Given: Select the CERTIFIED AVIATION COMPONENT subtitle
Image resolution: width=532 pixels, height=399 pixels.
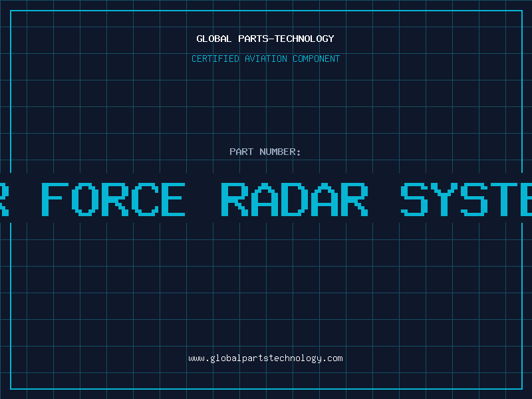Looking at the screenshot, I should (265, 59).
